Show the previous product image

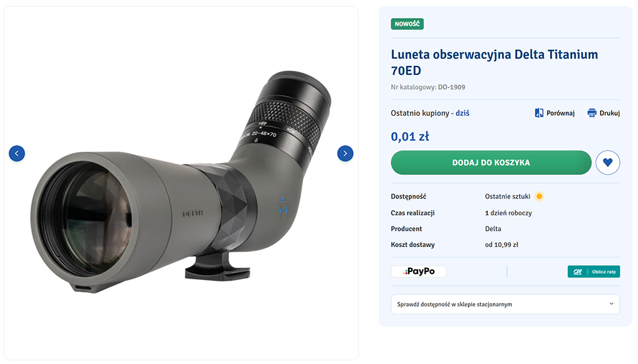coord(17,153)
